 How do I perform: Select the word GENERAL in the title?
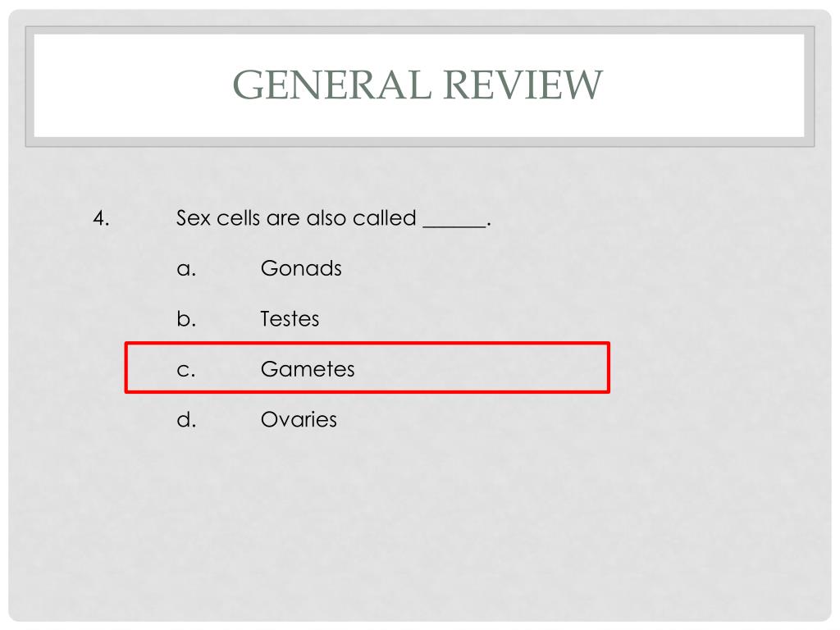[x=332, y=84]
